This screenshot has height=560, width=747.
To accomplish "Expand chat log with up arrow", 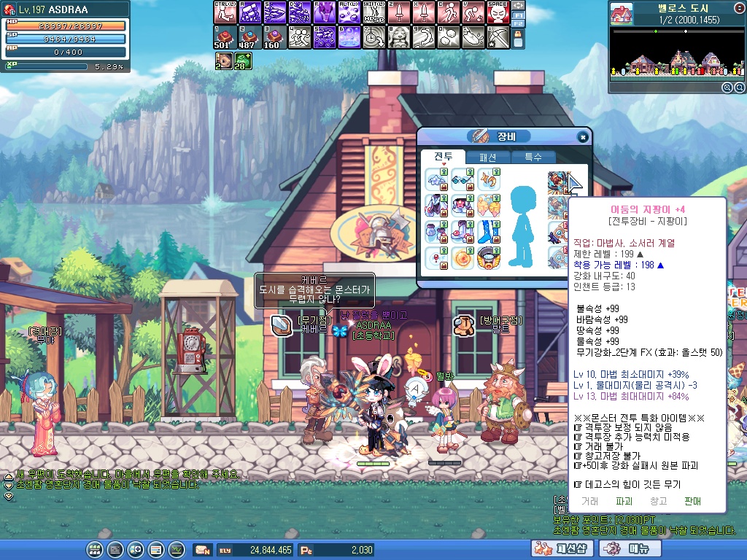I will coord(8,477).
